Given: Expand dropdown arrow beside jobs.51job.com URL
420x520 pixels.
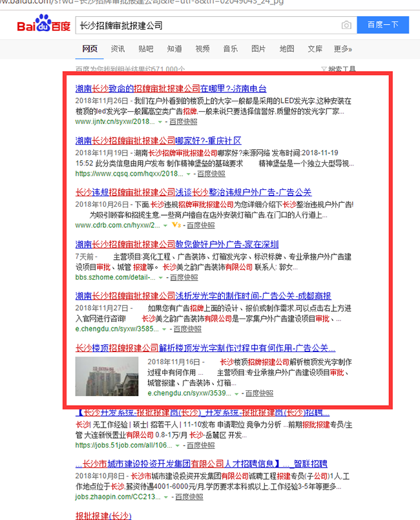Looking at the screenshot, I should tap(178, 446).
